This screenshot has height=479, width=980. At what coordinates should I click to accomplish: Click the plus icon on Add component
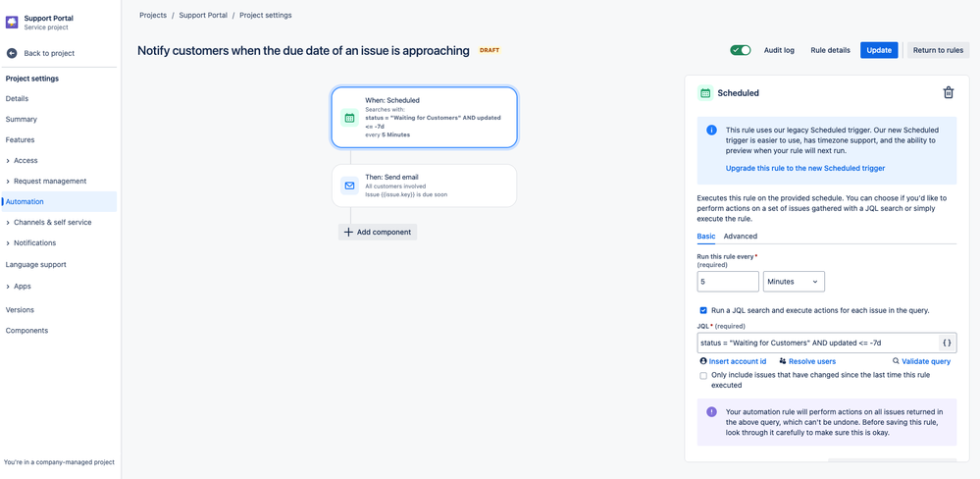(x=349, y=232)
